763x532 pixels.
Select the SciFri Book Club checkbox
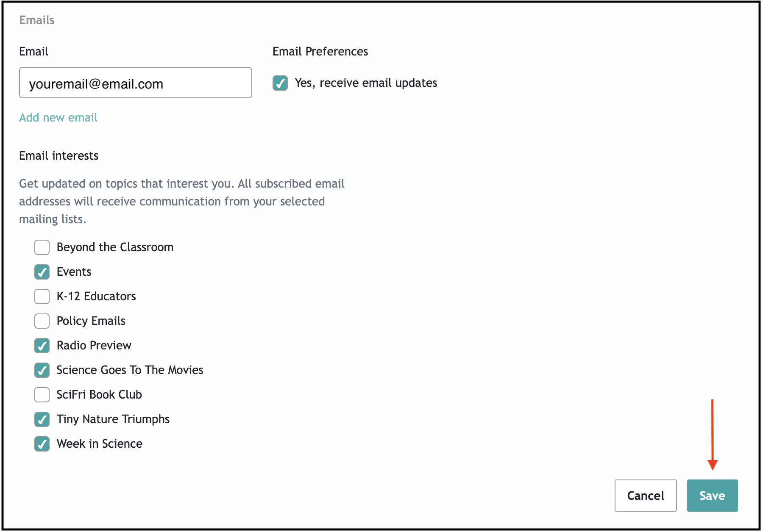pyautogui.click(x=42, y=395)
